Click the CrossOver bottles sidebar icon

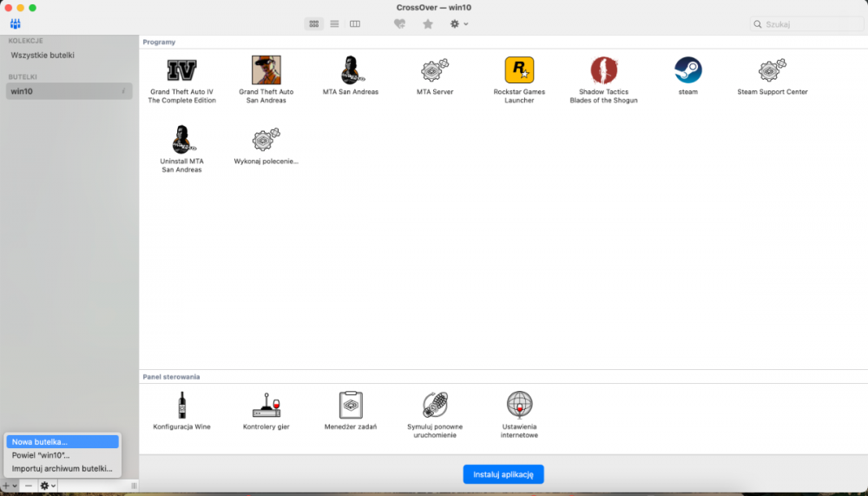point(16,23)
